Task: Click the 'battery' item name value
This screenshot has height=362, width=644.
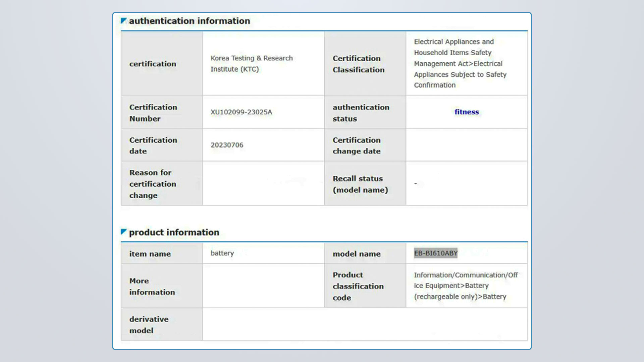Action: 222,253
